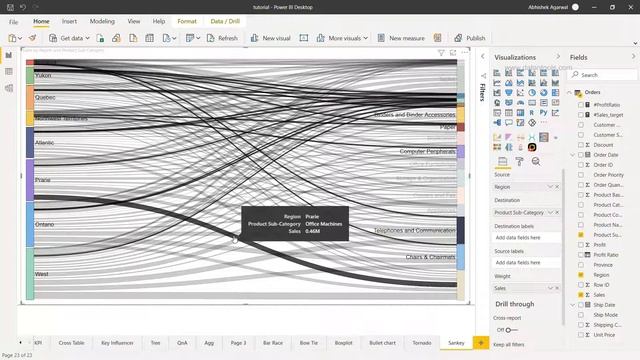
Task: Open the Modeling ribbon tab
Action: click(x=102, y=21)
